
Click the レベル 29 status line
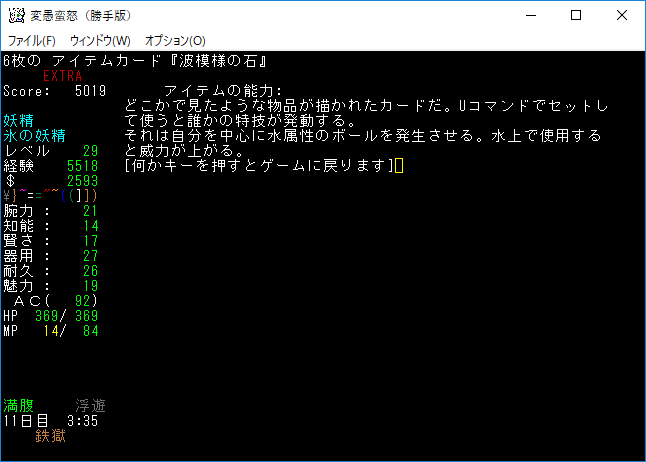click(50, 151)
